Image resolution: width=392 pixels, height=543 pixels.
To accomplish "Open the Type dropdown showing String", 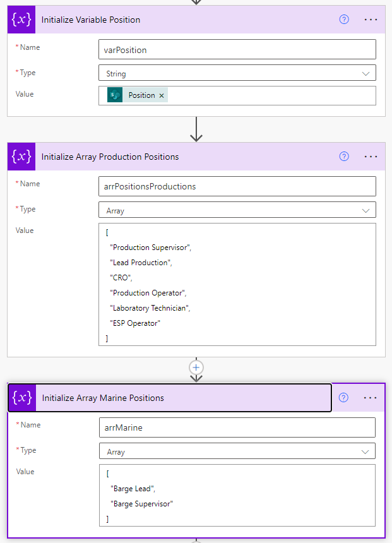I will click(x=237, y=73).
